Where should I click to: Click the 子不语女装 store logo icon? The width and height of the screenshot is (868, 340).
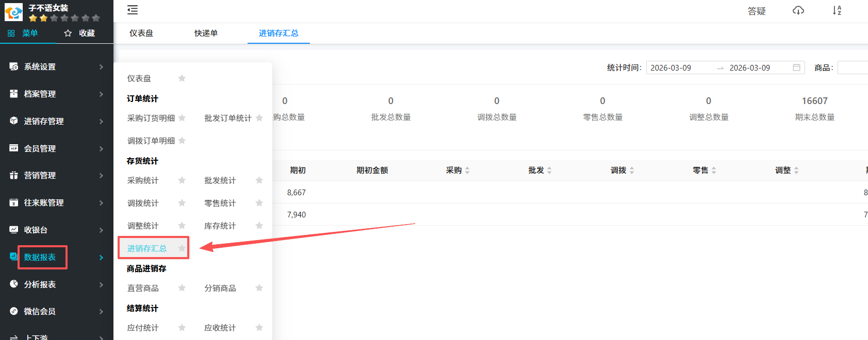(13, 12)
